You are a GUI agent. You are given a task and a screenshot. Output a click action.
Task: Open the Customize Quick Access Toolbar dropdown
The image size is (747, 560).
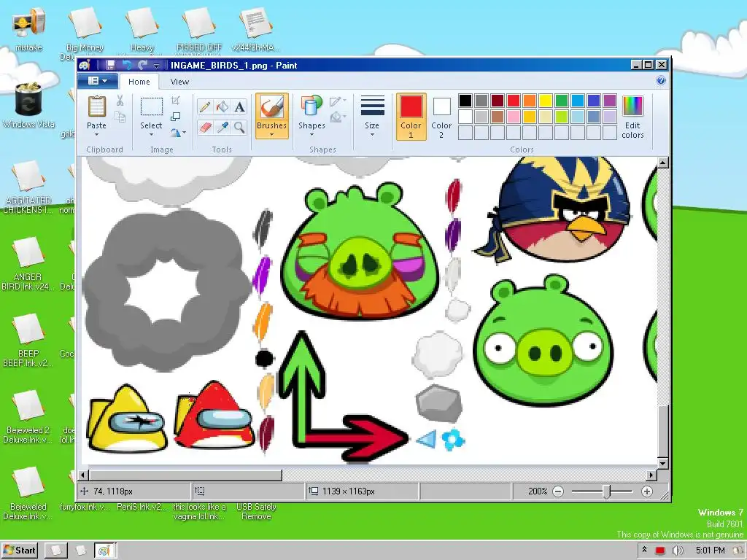(x=156, y=66)
